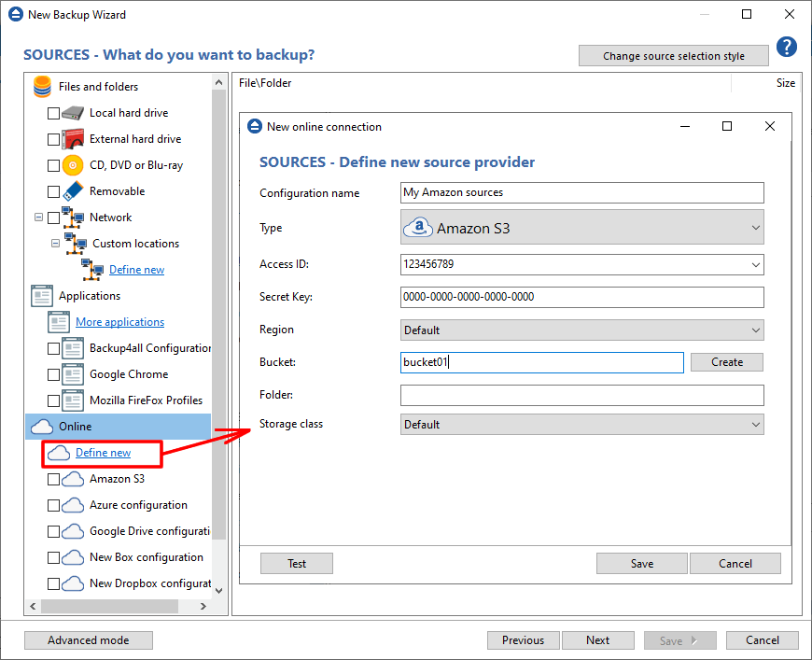Cancel the New online connection dialog
The image size is (812, 660).
735,564
